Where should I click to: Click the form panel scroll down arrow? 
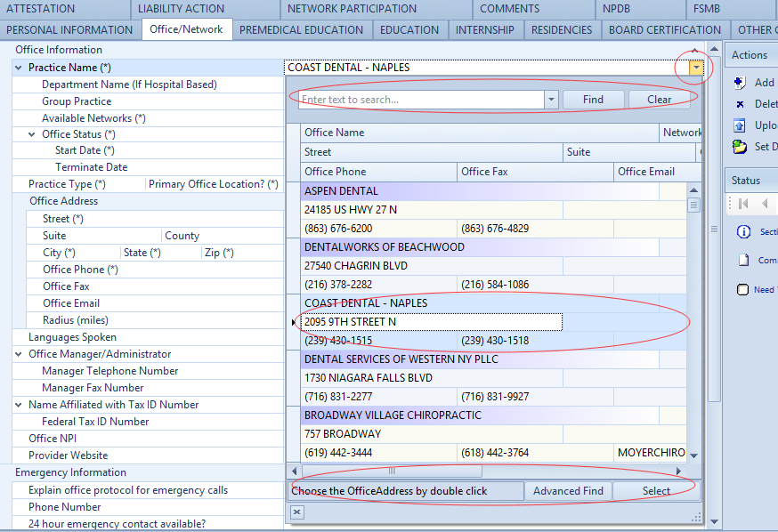(714, 521)
